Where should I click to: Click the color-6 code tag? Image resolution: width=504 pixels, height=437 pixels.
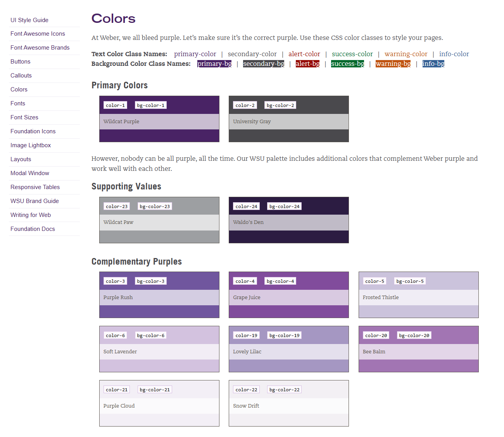pos(116,335)
